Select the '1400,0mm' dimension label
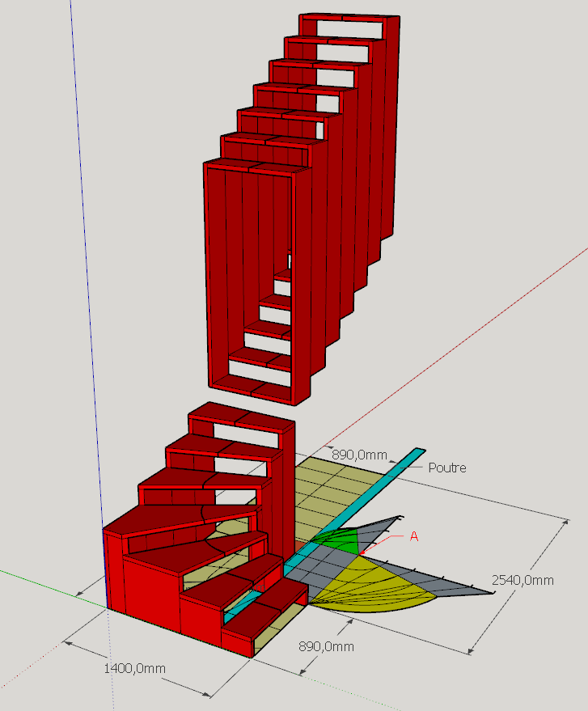This screenshot has height=711, width=588. pyautogui.click(x=134, y=668)
